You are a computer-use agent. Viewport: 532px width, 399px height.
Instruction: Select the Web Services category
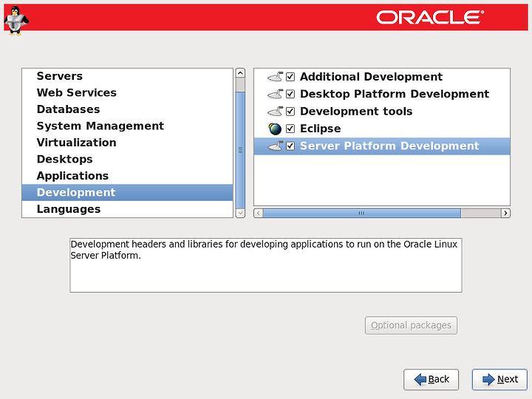pos(127,92)
